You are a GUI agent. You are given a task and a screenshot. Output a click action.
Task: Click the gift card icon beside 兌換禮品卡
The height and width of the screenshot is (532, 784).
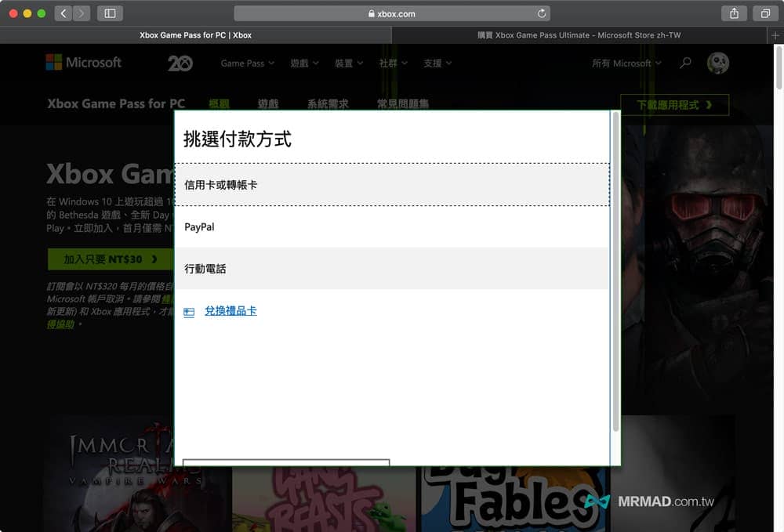[189, 313]
